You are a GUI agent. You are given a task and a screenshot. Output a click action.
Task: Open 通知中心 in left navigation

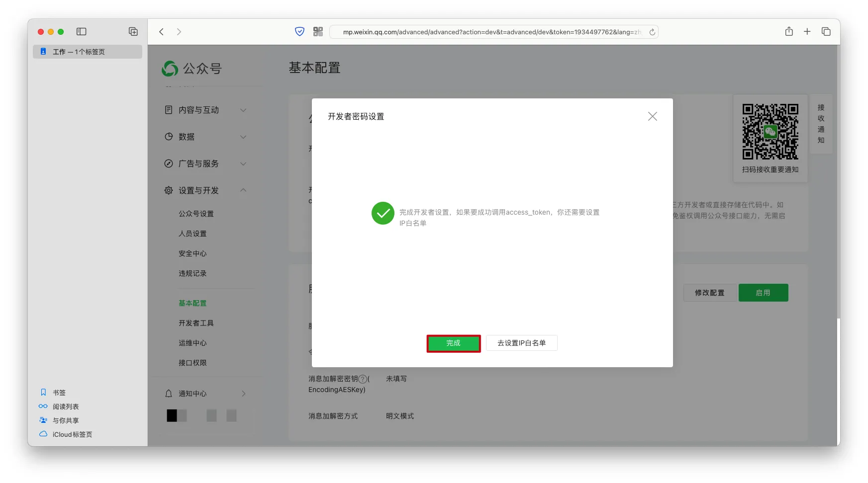[x=193, y=394]
